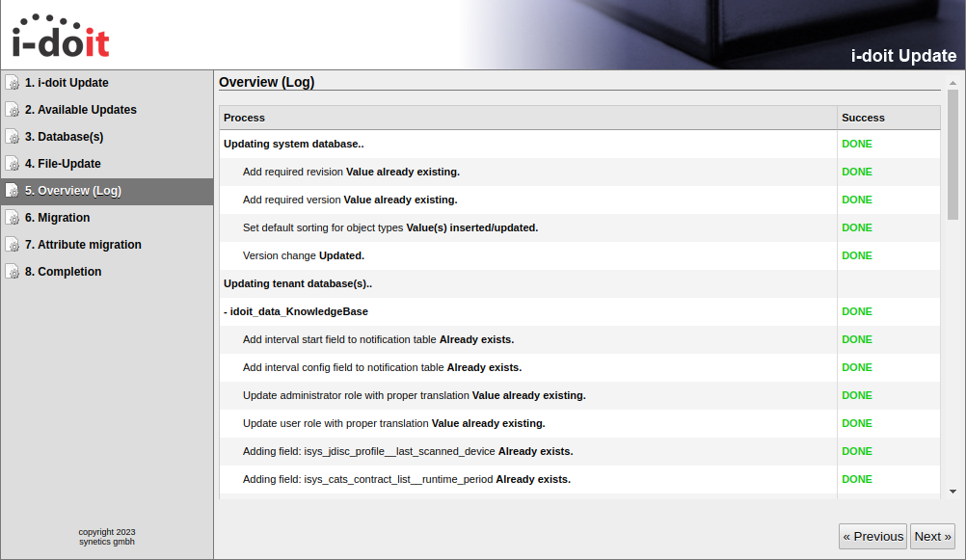Select the '3. Database(s)' step
Image resolution: width=966 pixels, height=560 pixels.
(x=107, y=137)
